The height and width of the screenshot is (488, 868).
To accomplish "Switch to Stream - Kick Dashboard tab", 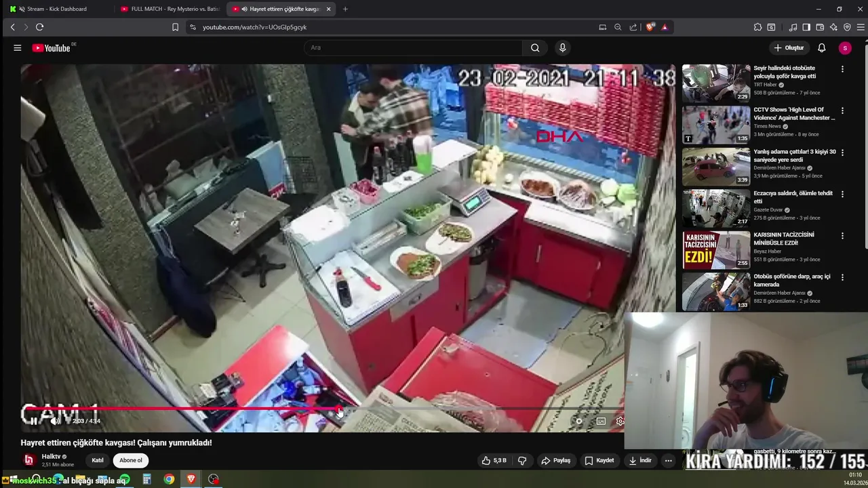I will 57,9.
